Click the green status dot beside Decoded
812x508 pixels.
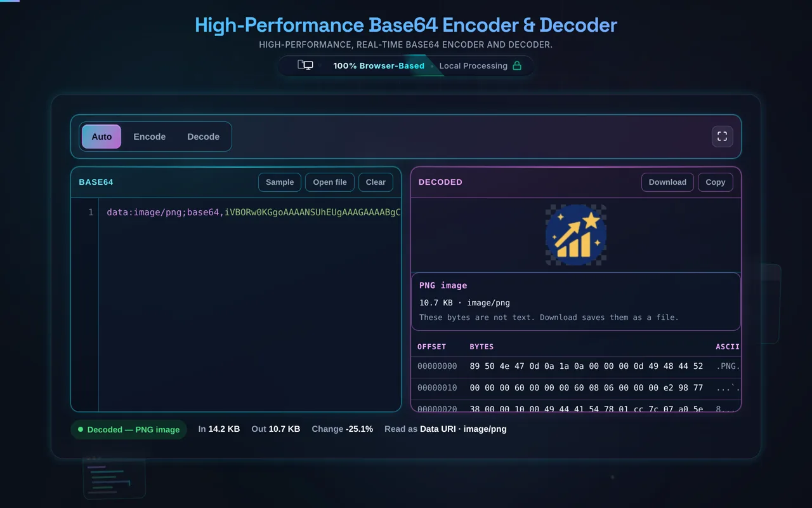click(81, 429)
